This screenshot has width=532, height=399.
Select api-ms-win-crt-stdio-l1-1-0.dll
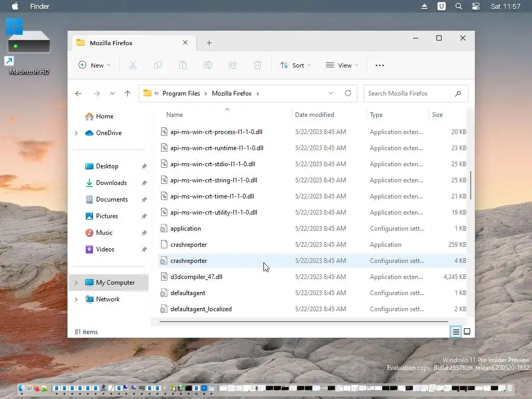coord(312,164)
